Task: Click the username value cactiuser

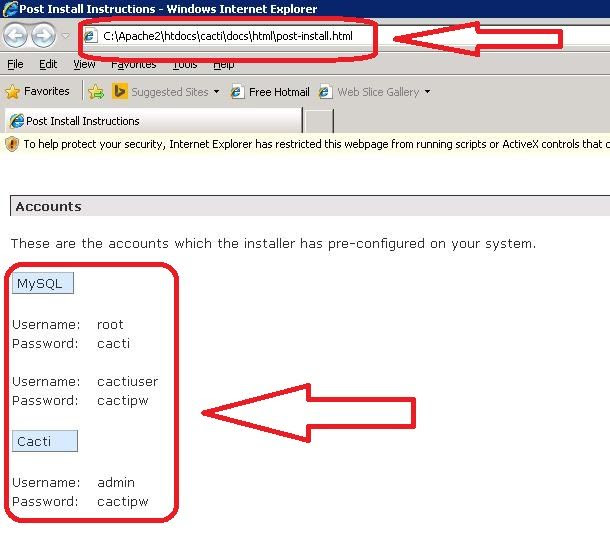Action: click(128, 381)
